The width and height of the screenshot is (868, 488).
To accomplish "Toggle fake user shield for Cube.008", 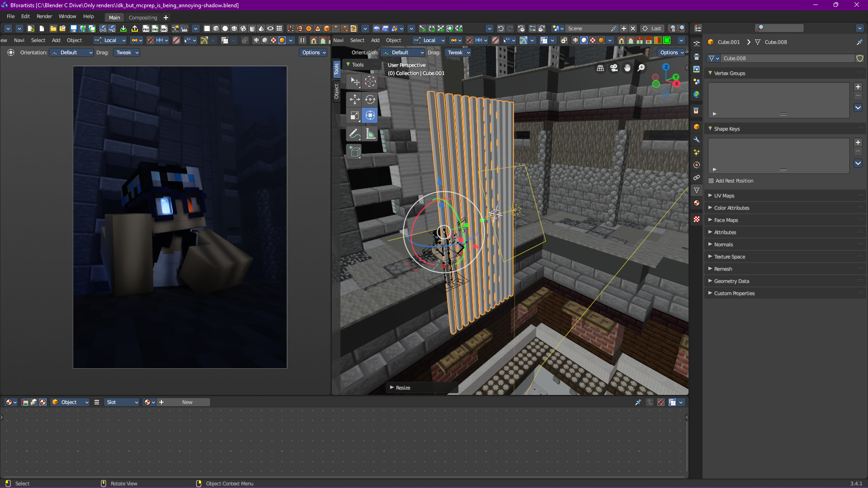I will coord(859,58).
